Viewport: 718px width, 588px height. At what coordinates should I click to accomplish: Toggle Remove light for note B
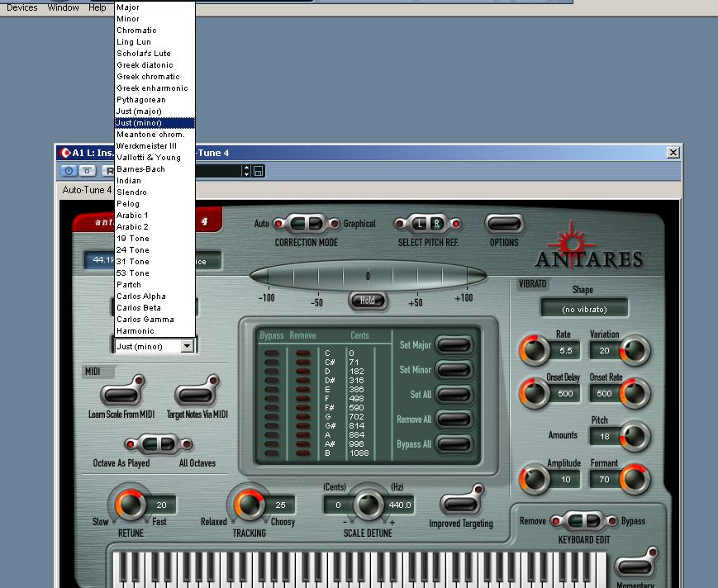coord(302,453)
